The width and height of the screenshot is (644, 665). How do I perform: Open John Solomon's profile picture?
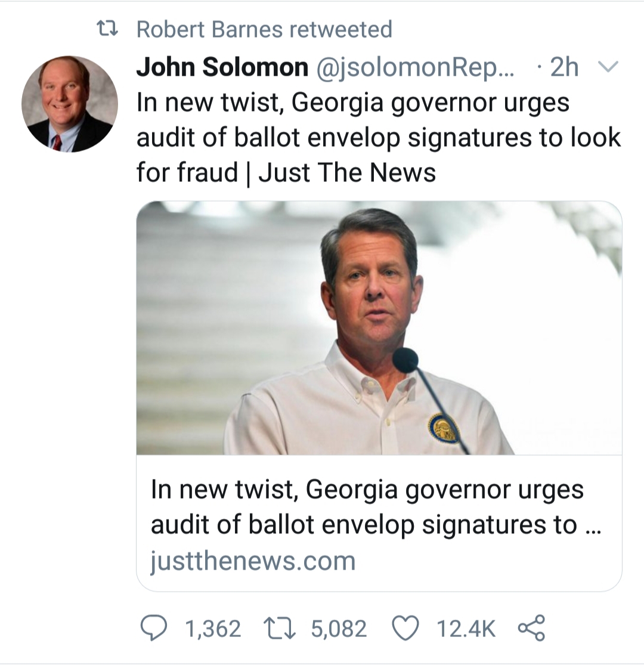point(70,104)
